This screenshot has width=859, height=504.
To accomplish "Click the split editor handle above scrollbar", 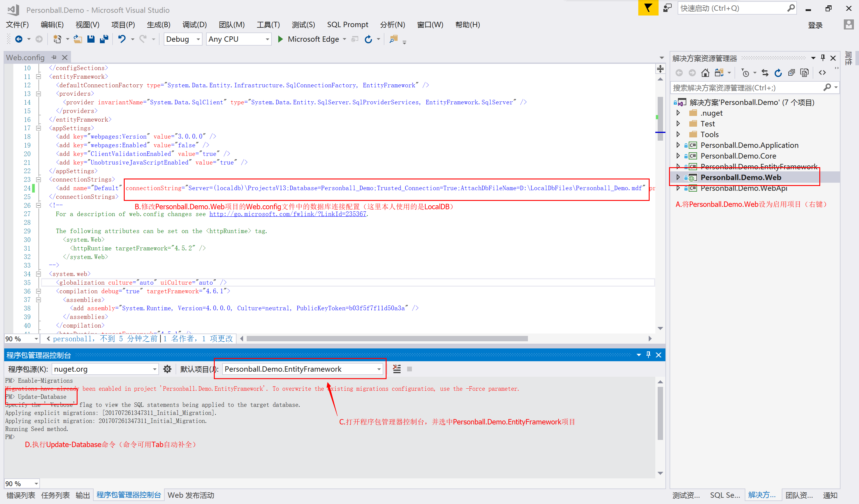I will point(660,69).
